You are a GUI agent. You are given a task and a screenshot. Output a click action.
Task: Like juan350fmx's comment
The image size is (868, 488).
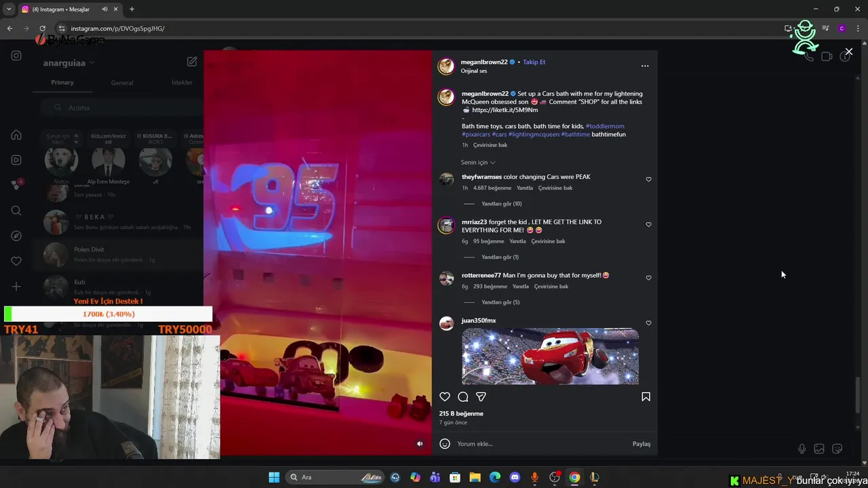pos(648,323)
